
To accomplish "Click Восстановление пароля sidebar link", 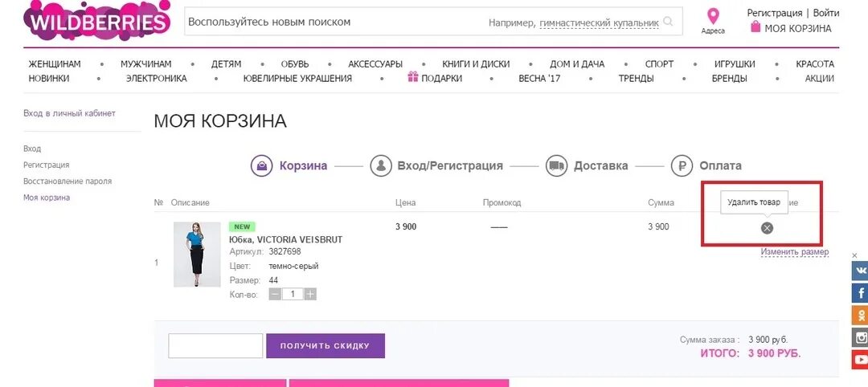I will click(68, 181).
